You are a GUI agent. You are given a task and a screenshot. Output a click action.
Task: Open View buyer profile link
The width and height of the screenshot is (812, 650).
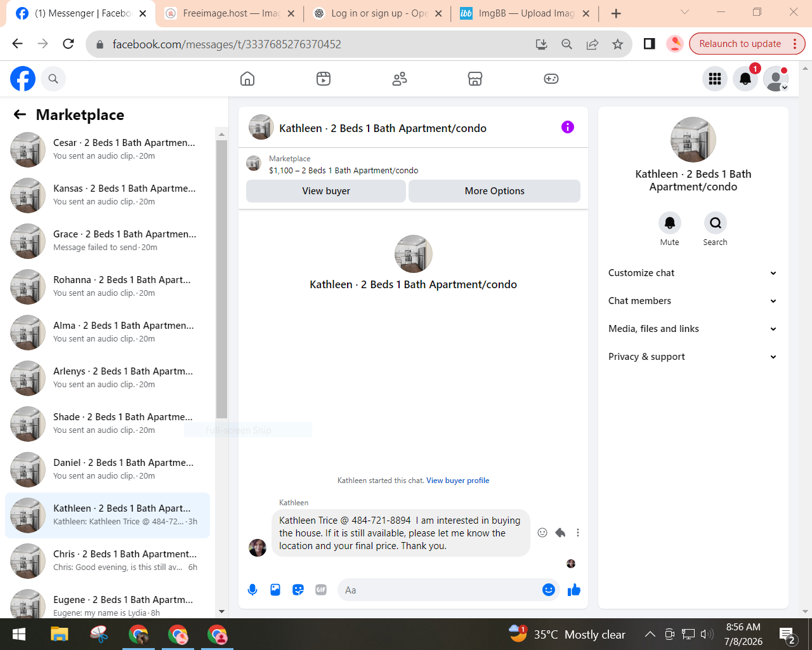point(457,481)
